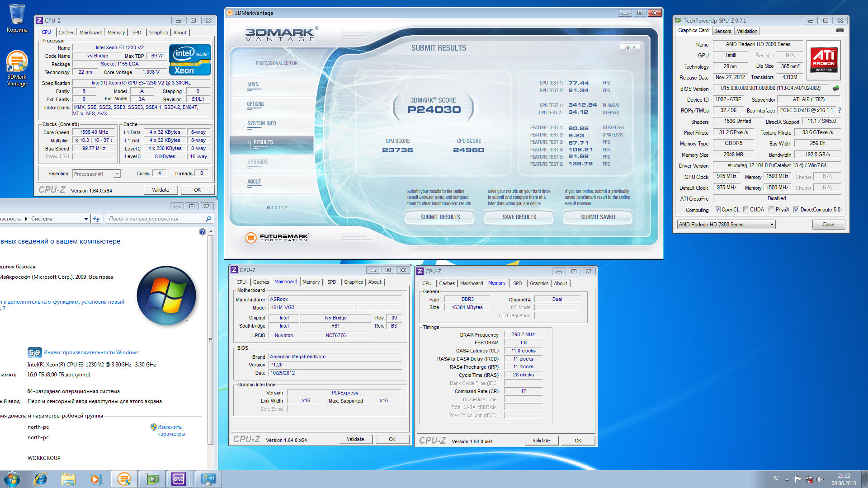The height and width of the screenshot is (488, 868).
Task: Open Internet Explorer from the taskbar
Action: 41,479
